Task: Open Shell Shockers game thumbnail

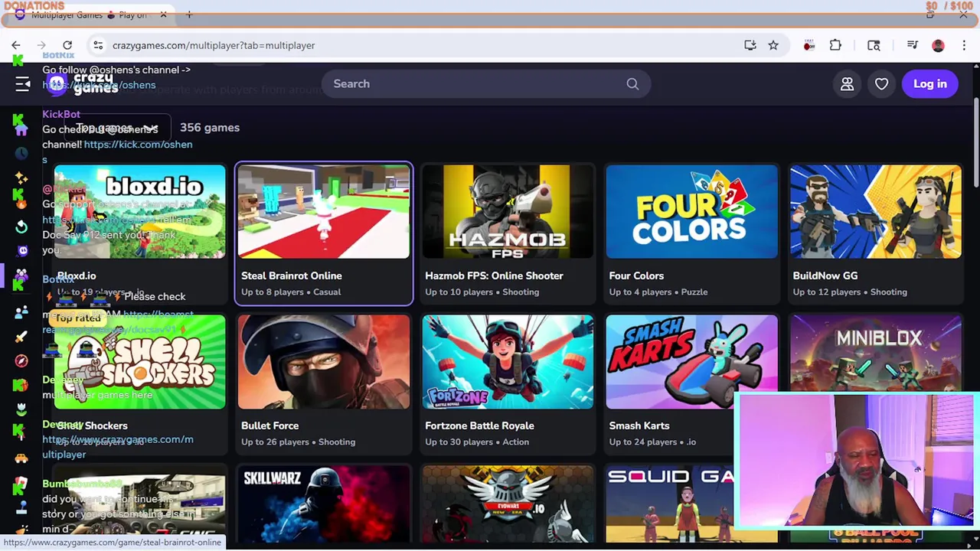Action: [140, 362]
